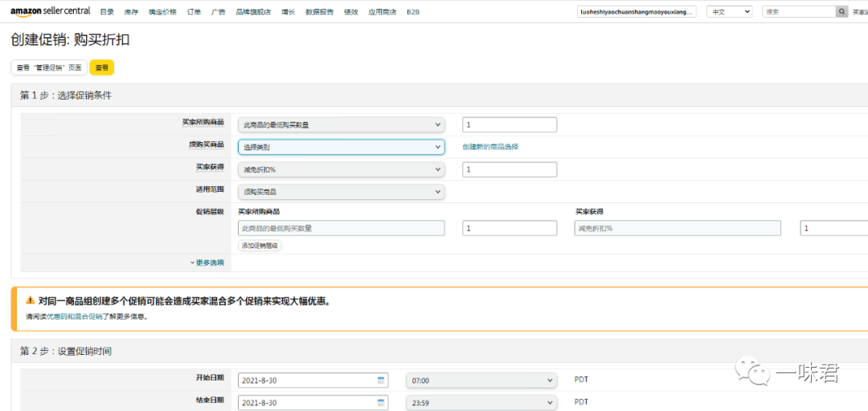Screen dimensions: 868x411
Task: Open the 库存 menu
Action: [x=131, y=11]
